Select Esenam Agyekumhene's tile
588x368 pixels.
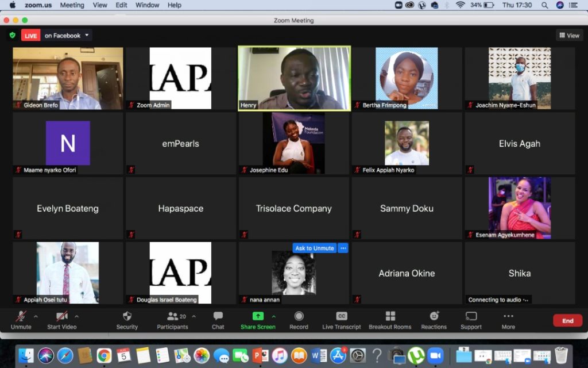pyautogui.click(x=520, y=208)
